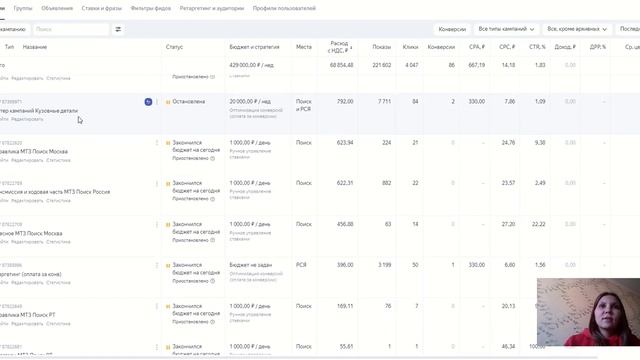640x360 pixels.
Task: Click pause status icon in the 456,88 spend row
Action: tap(168, 225)
